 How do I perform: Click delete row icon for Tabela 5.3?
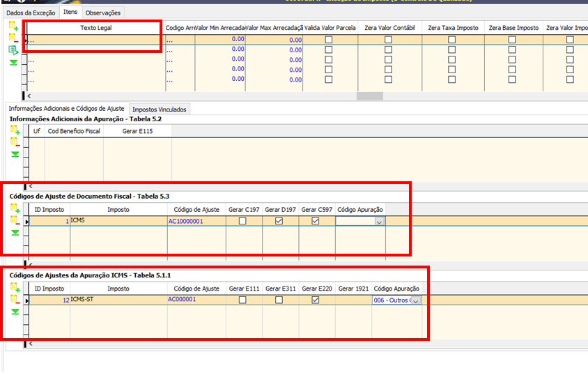click(15, 220)
